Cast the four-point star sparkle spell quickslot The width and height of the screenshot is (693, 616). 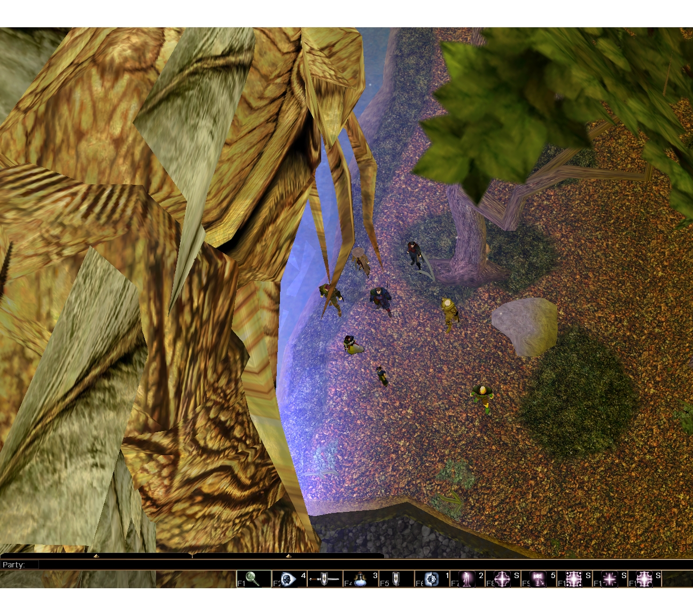[x=610, y=579]
